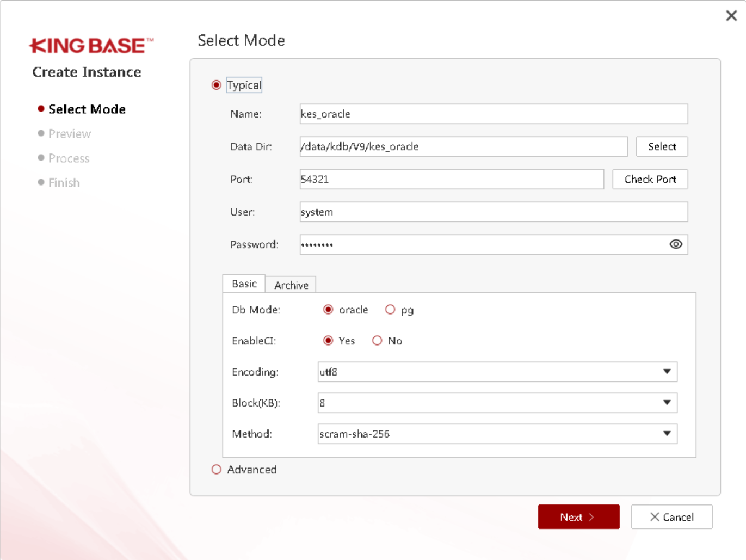Click the Create Instance heading
746x560 pixels.
tap(87, 72)
